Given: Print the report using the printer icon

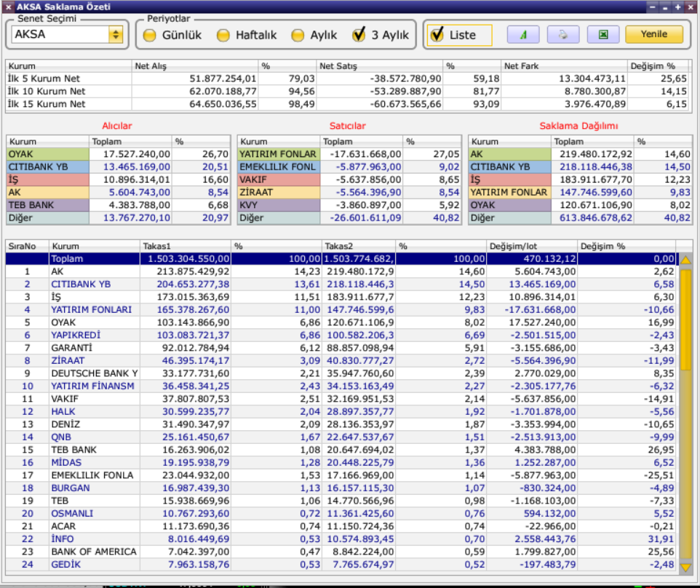Looking at the screenshot, I should click(x=563, y=34).
